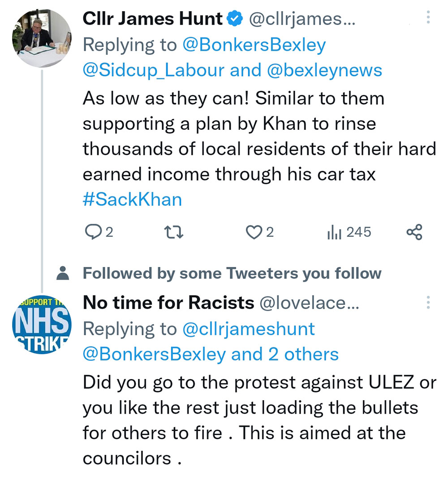Click the blue verified badge beside James Hunt
The width and height of the screenshot is (448, 479).
[235, 19]
